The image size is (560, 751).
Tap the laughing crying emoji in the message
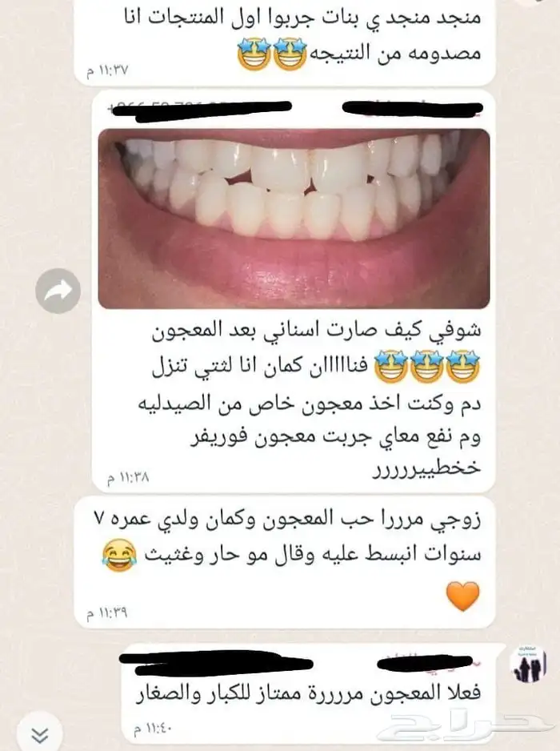(x=120, y=555)
